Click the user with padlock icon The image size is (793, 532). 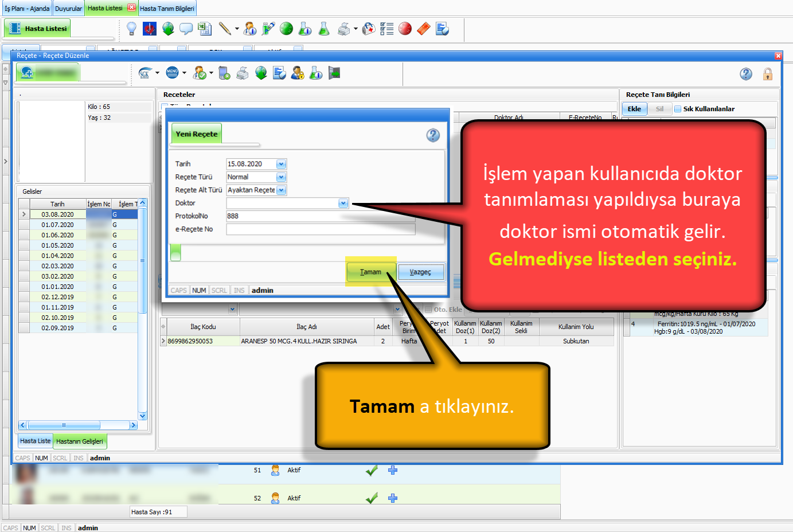tap(298, 73)
